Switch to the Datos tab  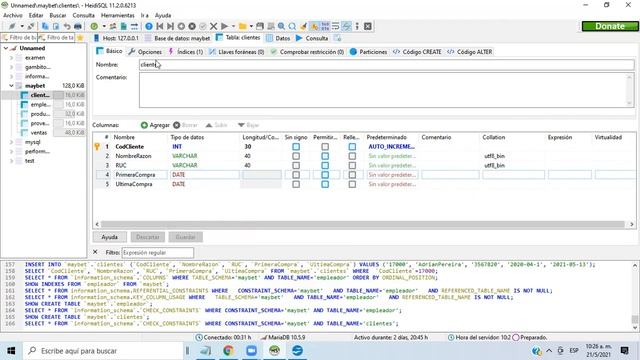(278, 38)
